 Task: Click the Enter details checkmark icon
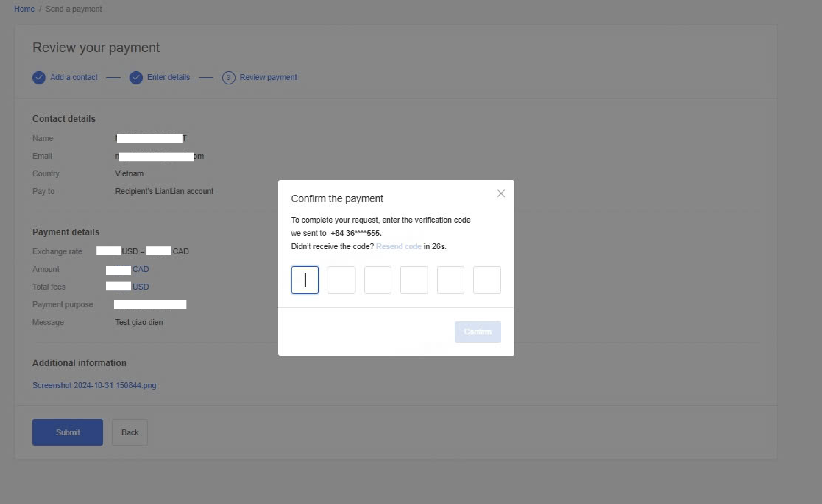(136, 78)
